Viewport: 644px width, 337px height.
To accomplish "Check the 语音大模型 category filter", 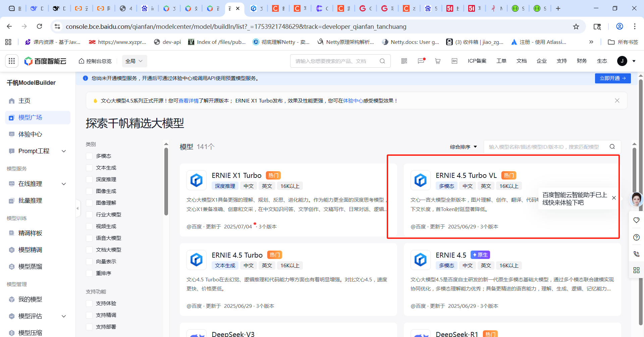I will tap(89, 238).
